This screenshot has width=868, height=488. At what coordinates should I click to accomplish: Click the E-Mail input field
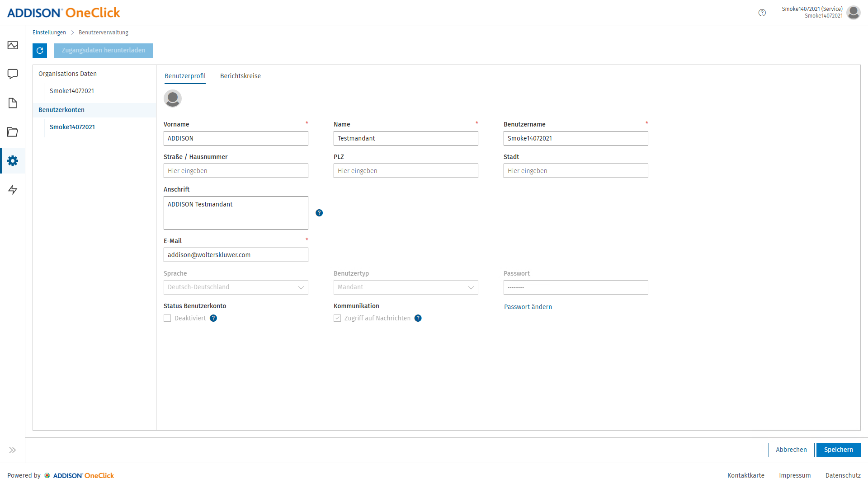pyautogui.click(x=236, y=255)
